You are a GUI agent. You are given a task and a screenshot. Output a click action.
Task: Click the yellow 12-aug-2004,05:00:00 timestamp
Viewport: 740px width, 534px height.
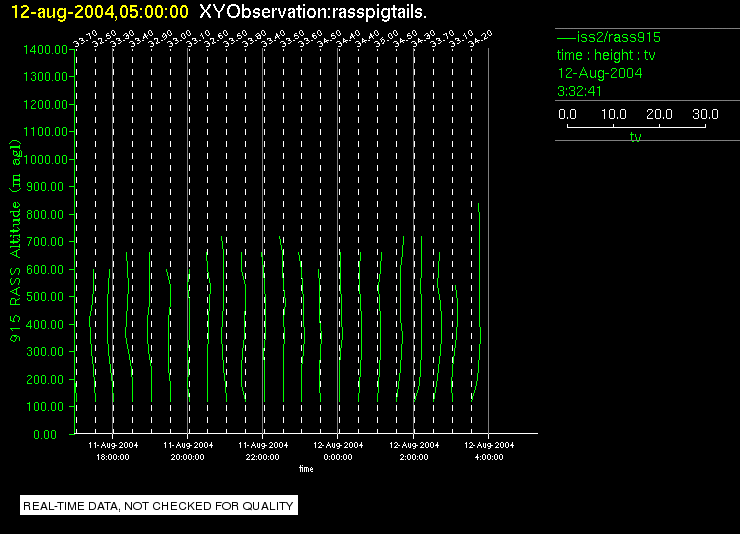coord(100,12)
